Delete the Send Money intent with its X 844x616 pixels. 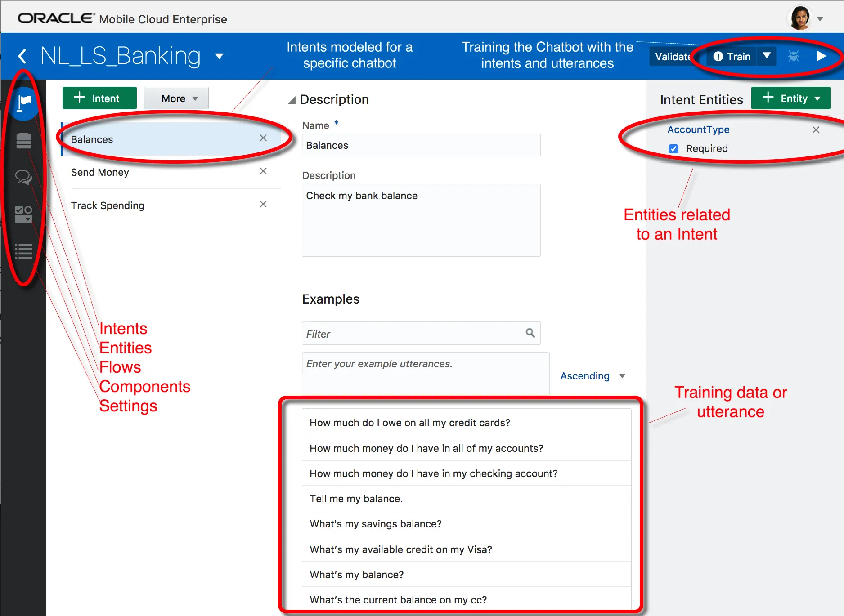[263, 171]
